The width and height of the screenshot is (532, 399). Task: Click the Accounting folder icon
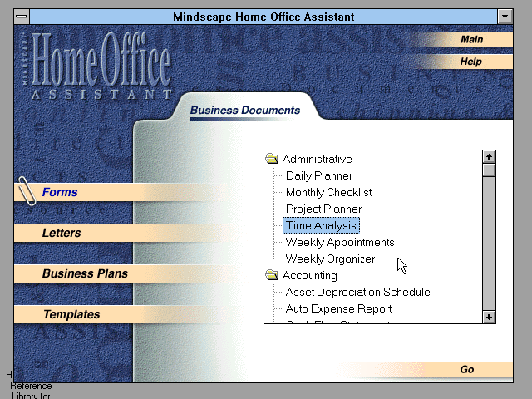[272, 275]
